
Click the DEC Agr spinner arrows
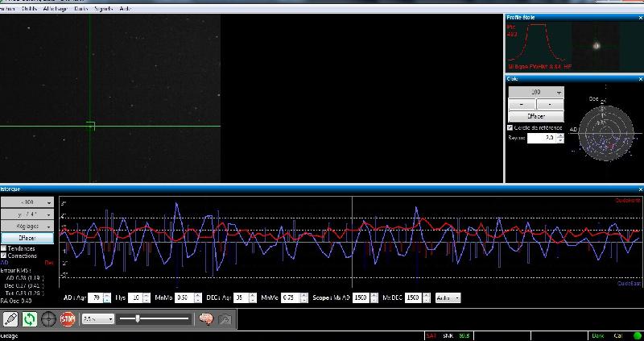click(x=252, y=297)
